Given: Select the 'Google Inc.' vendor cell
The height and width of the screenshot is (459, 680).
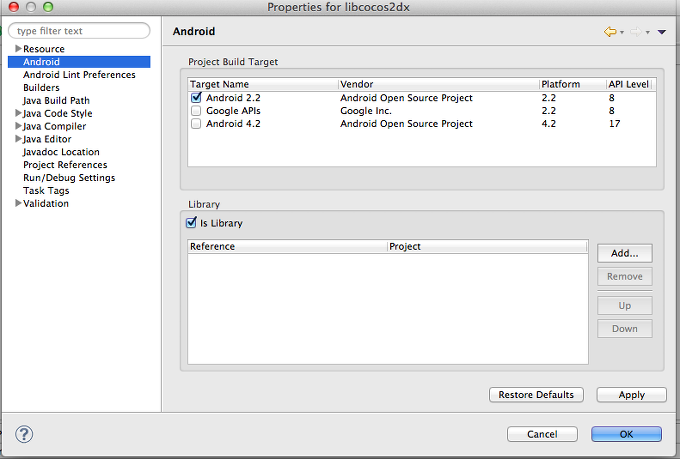Looking at the screenshot, I should click(x=366, y=111).
